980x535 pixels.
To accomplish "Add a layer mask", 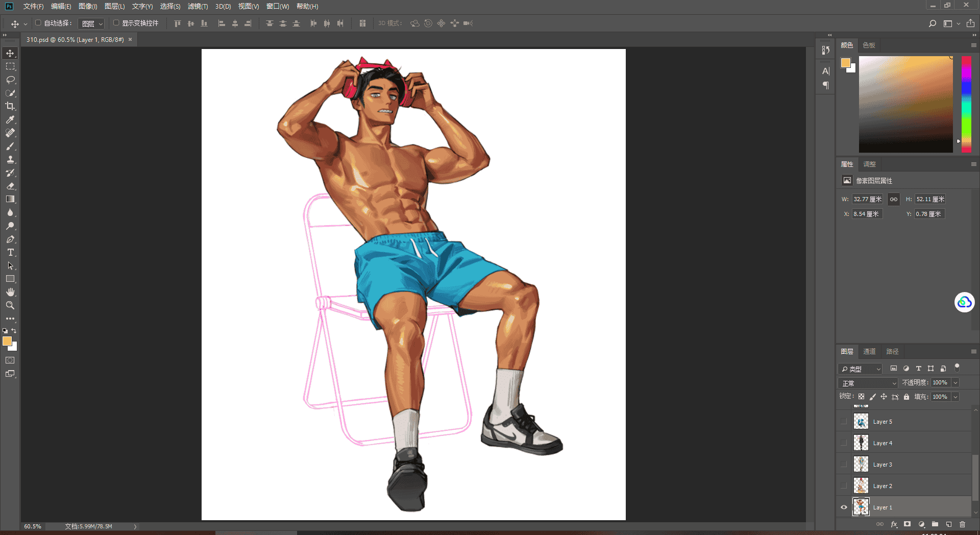I will pos(907,524).
